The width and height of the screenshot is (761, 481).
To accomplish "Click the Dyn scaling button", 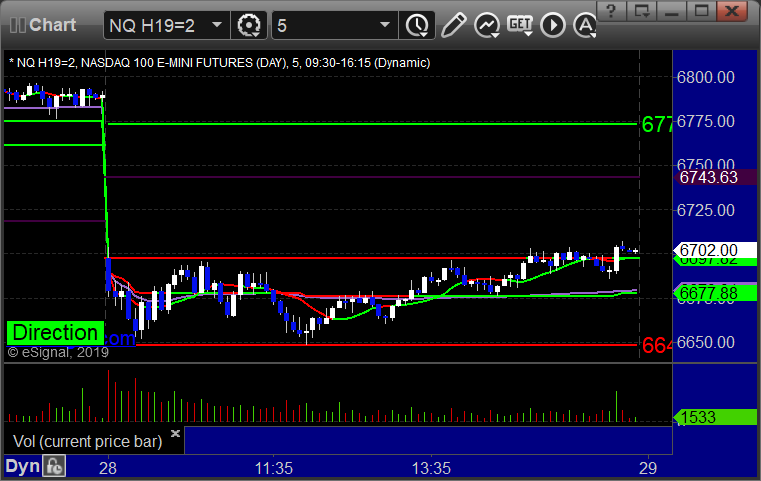I will tap(22, 466).
